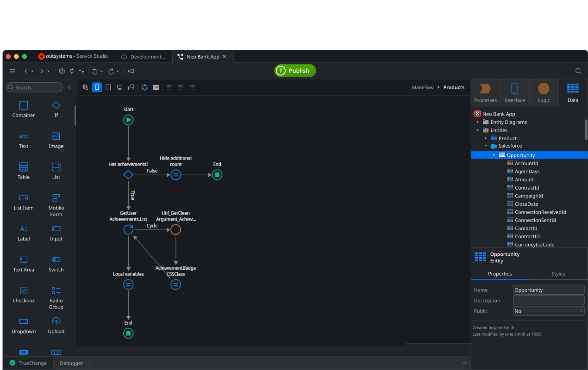Click the empty Description field

pos(549,301)
